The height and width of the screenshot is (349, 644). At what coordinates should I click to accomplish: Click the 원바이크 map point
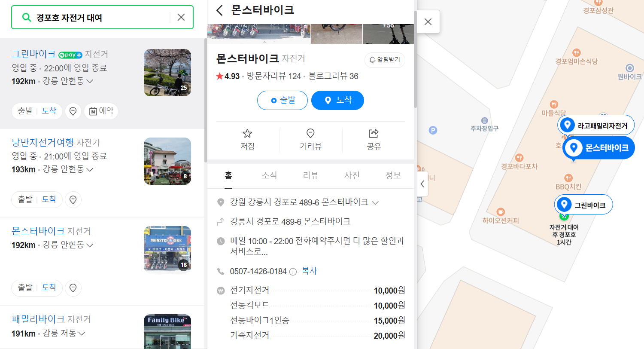click(x=629, y=68)
